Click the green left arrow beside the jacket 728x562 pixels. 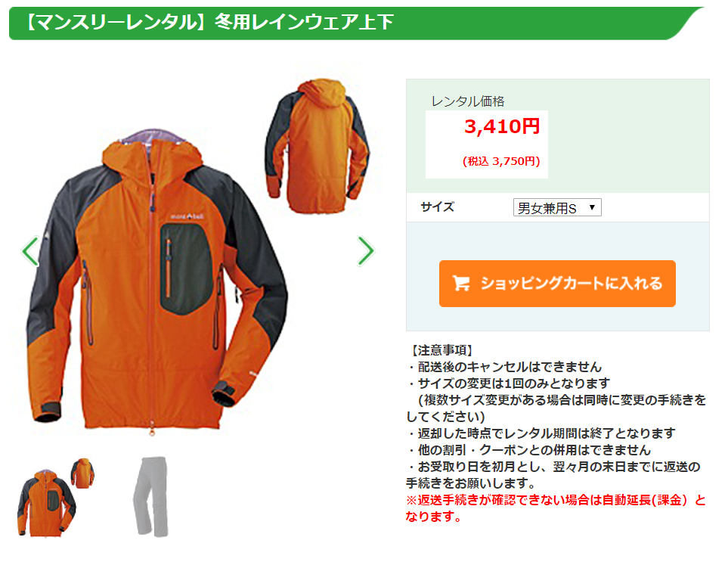[30, 251]
